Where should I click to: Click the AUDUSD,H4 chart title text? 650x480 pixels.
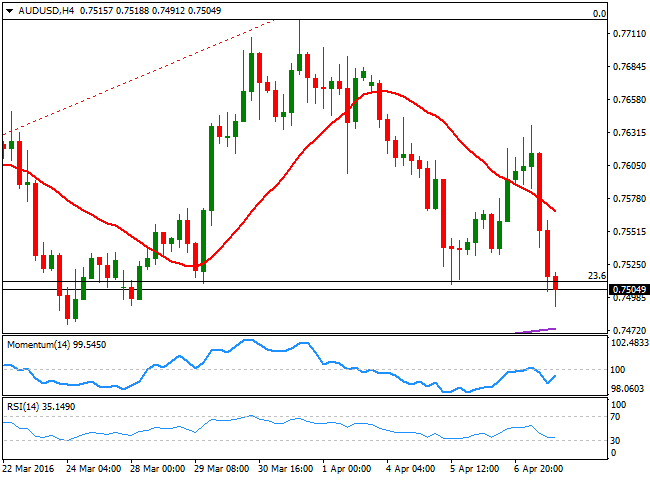coord(46,11)
